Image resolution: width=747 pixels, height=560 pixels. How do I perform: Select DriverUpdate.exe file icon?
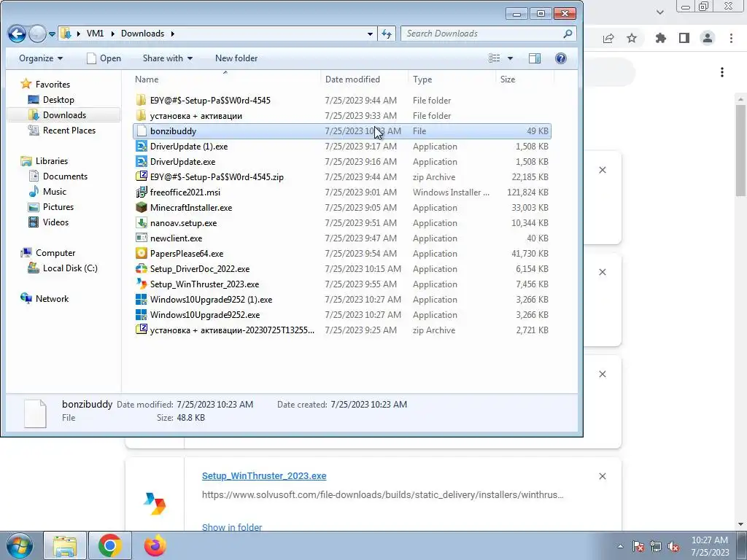click(141, 161)
